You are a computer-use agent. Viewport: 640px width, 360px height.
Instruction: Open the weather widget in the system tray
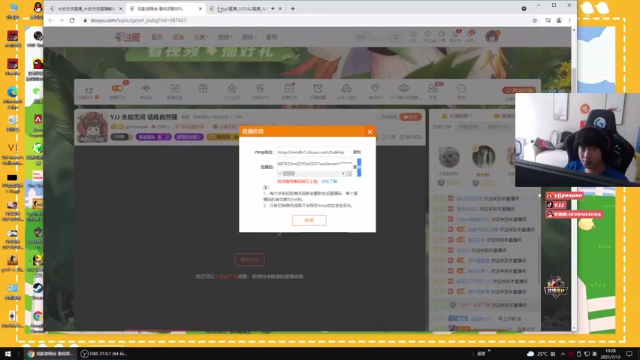(x=541, y=354)
